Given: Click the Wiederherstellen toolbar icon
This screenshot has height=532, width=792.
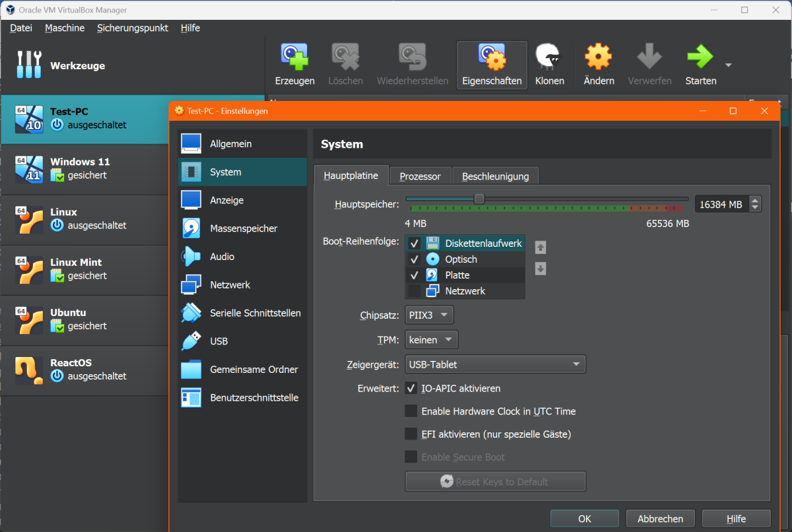Looking at the screenshot, I should 412,57.
